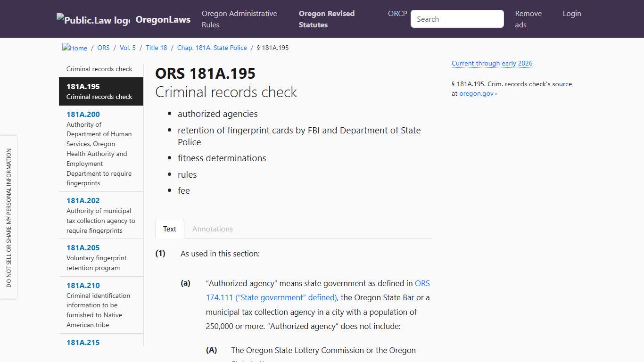Open Oregon Administrative Rules menu item
Image resolution: width=644 pixels, height=362 pixels.
[x=239, y=19]
